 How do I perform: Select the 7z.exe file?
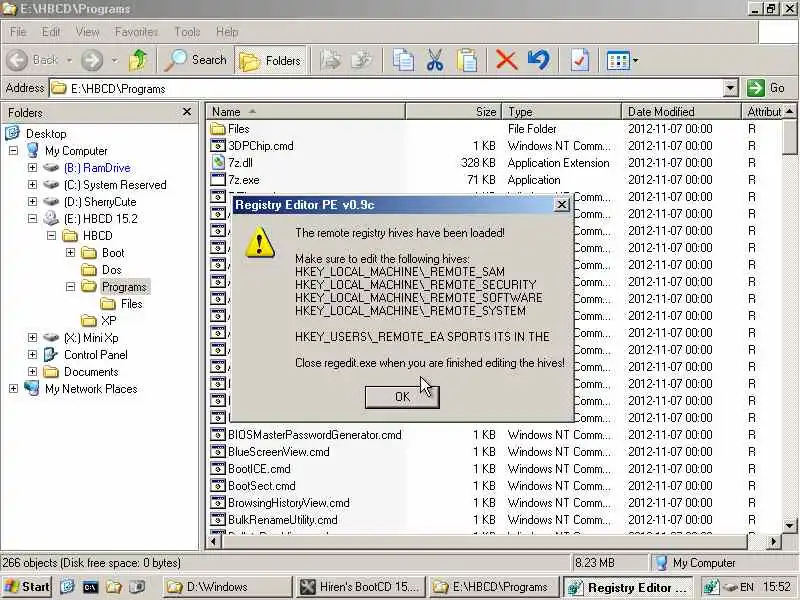(243, 180)
